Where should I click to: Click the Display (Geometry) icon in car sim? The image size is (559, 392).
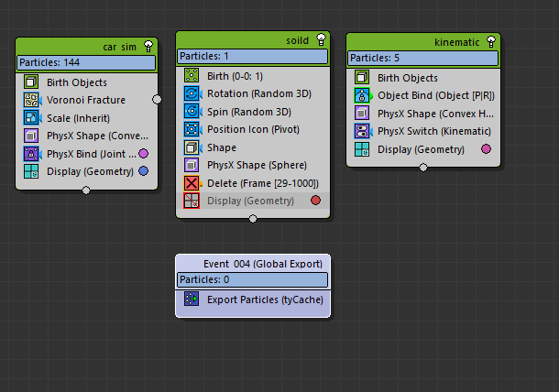pos(31,171)
